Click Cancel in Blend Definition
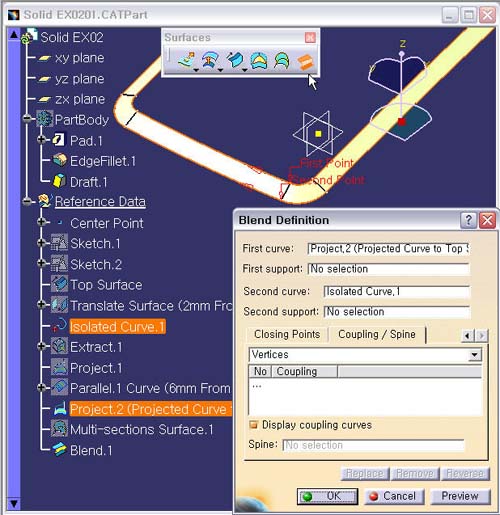This screenshot has width=500, height=515. (394, 496)
